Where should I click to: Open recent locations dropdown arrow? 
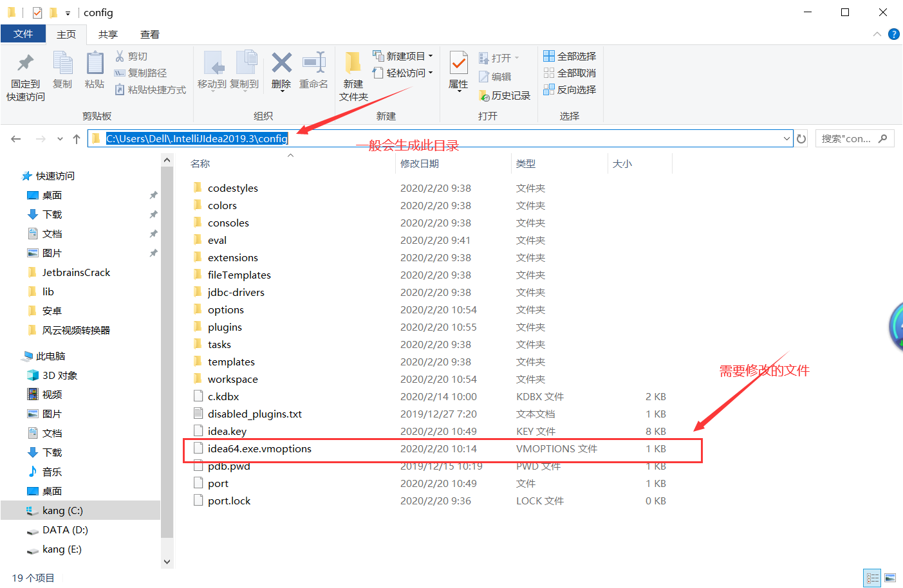coord(60,139)
